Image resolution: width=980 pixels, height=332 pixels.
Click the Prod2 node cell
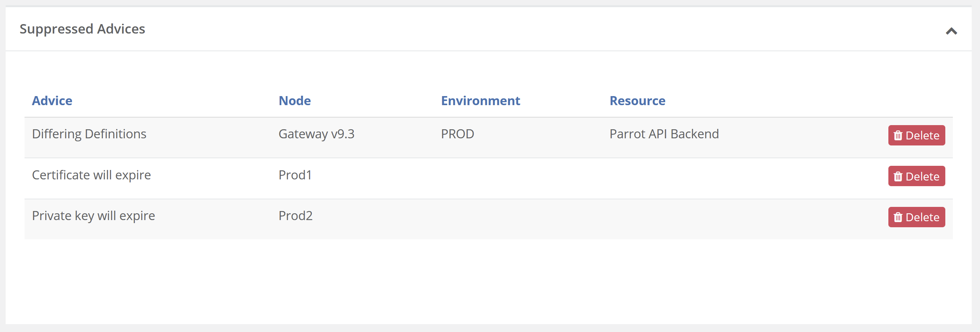[x=295, y=216]
